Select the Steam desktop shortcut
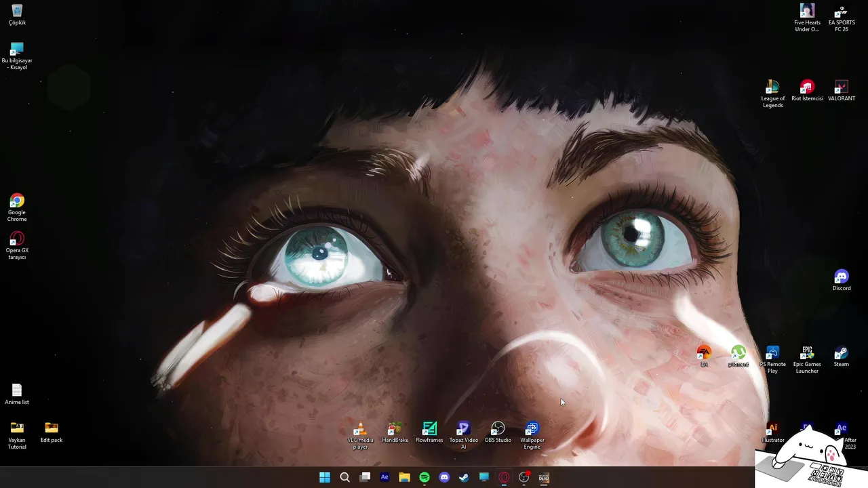 point(842,356)
